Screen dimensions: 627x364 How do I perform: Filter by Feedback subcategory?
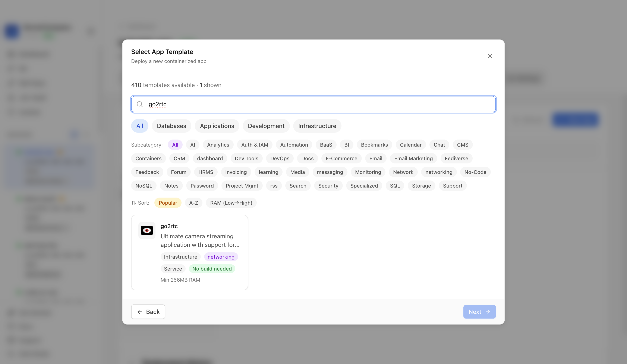pyautogui.click(x=147, y=172)
